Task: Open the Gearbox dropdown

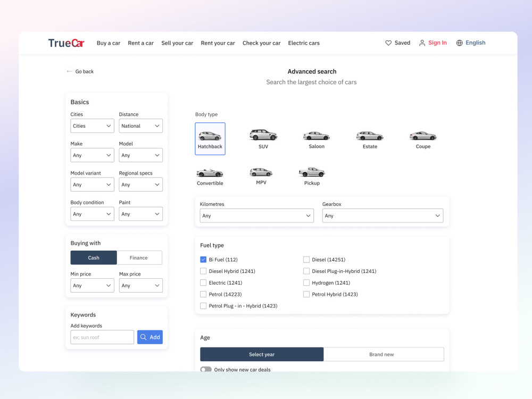Action: [x=383, y=216]
